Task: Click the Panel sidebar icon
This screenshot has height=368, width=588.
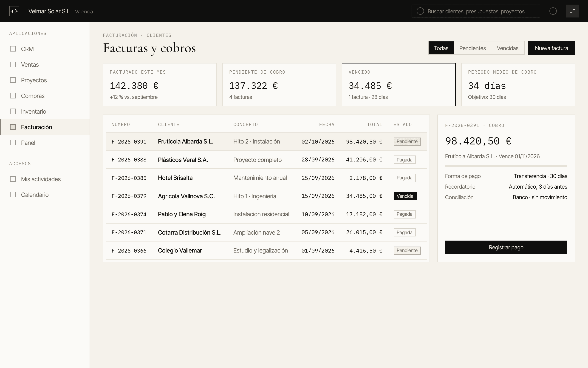Action: 13,143
